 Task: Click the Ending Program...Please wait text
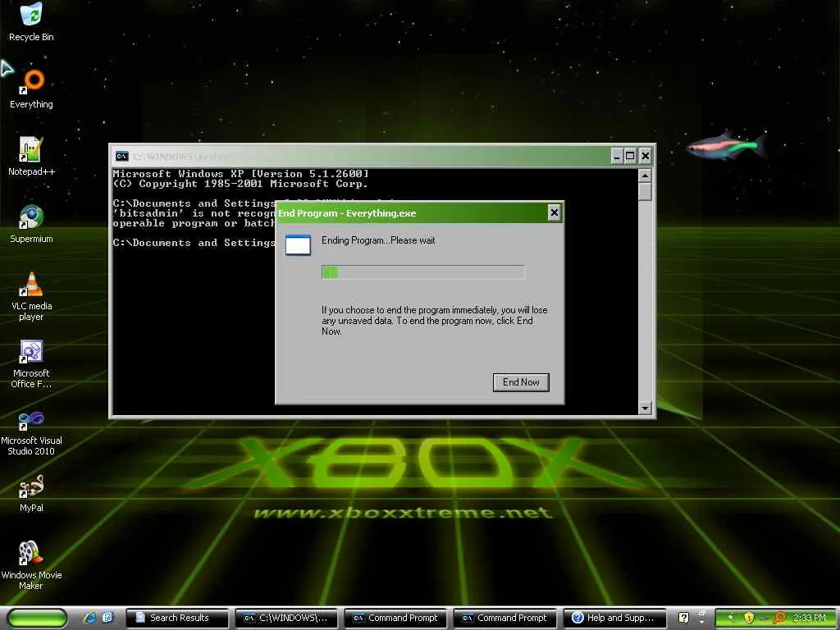(378, 240)
